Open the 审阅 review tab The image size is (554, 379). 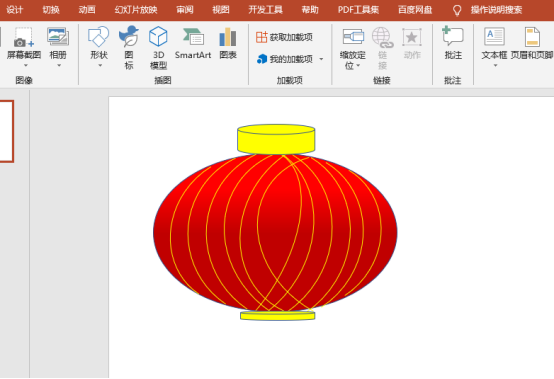coord(185,10)
